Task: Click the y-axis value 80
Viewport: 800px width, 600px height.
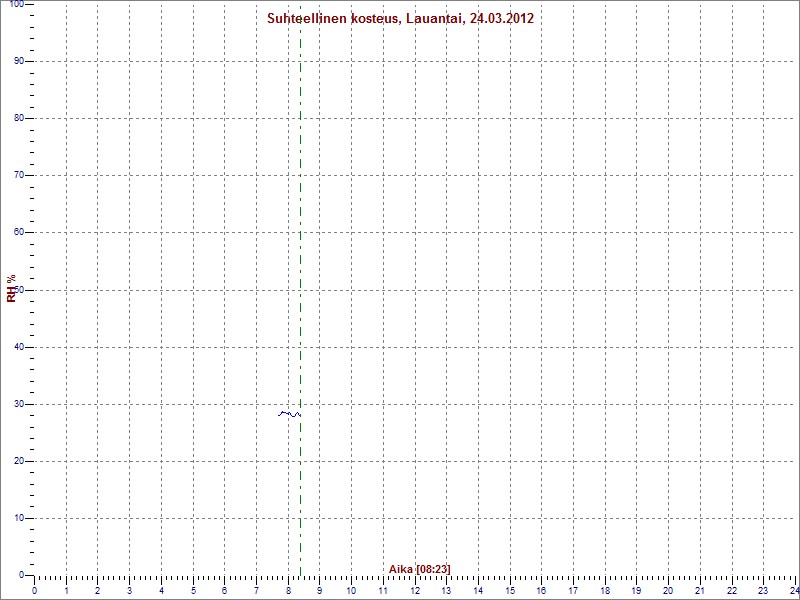Action: [18, 118]
